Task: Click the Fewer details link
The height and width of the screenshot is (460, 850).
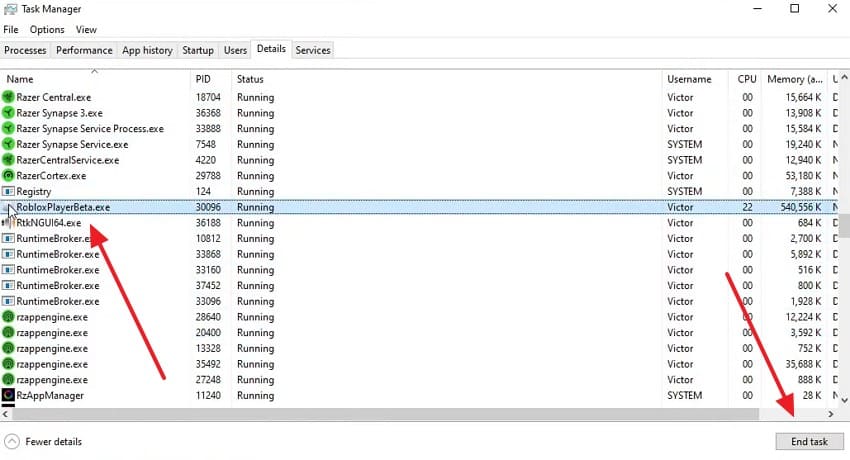Action: pyautogui.click(x=54, y=442)
